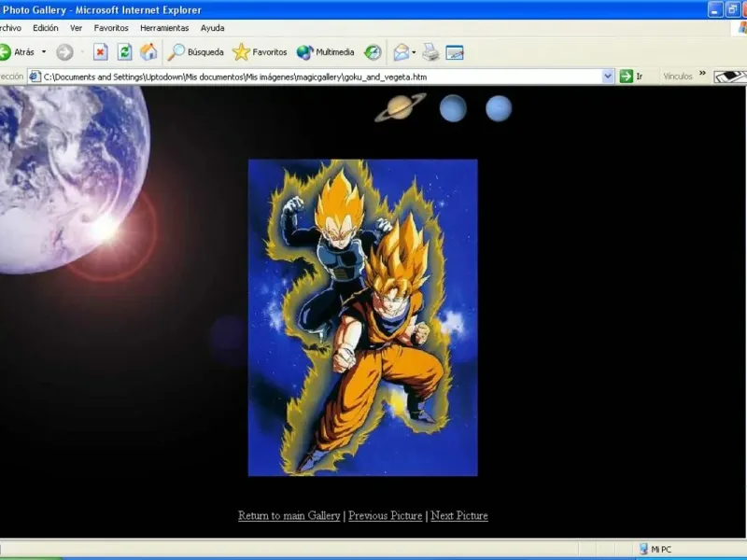Open the Ver menu
The image size is (747, 560).
(x=77, y=28)
